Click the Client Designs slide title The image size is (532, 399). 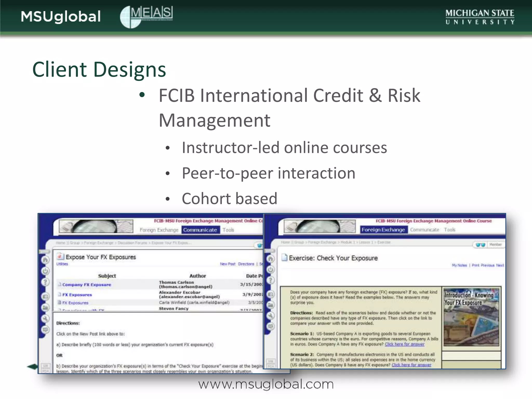point(99,70)
